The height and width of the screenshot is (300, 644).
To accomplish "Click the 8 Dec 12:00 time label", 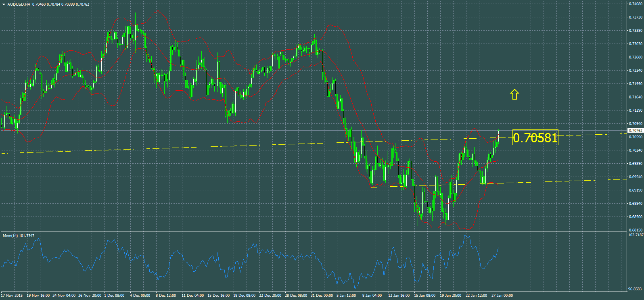I will (x=166, y=296).
